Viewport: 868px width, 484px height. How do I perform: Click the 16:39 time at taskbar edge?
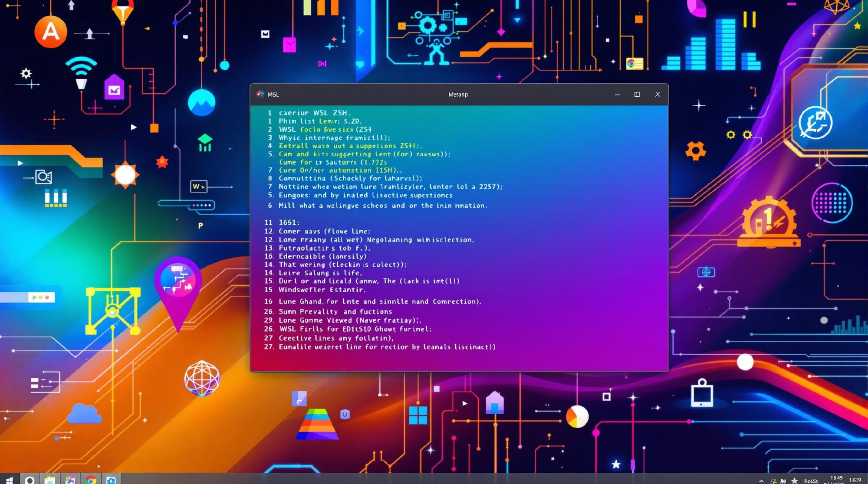point(855,480)
